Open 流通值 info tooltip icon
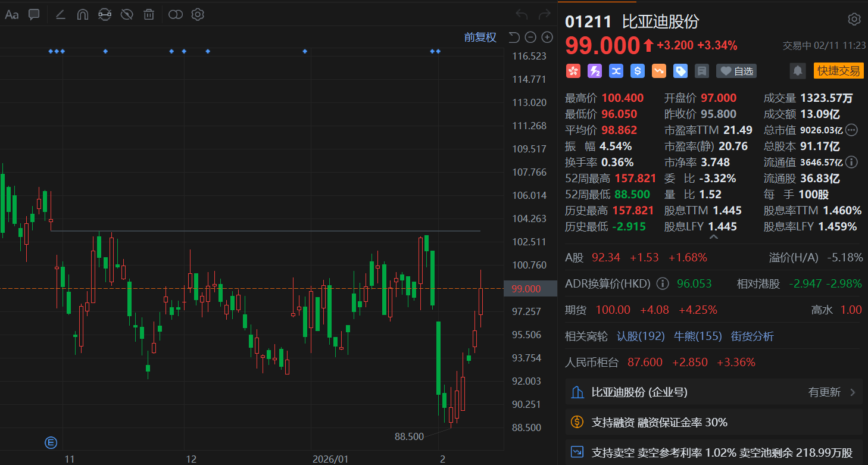868x465 pixels. 851,162
